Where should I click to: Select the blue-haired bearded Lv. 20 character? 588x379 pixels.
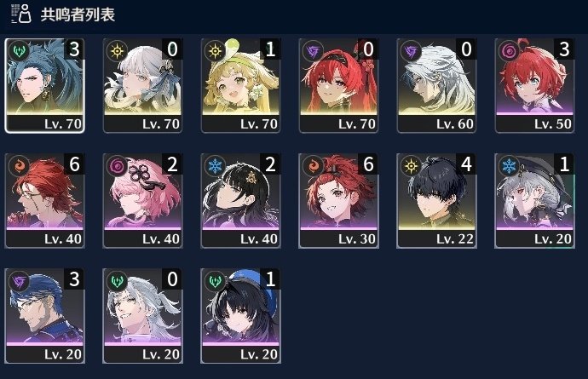44,316
